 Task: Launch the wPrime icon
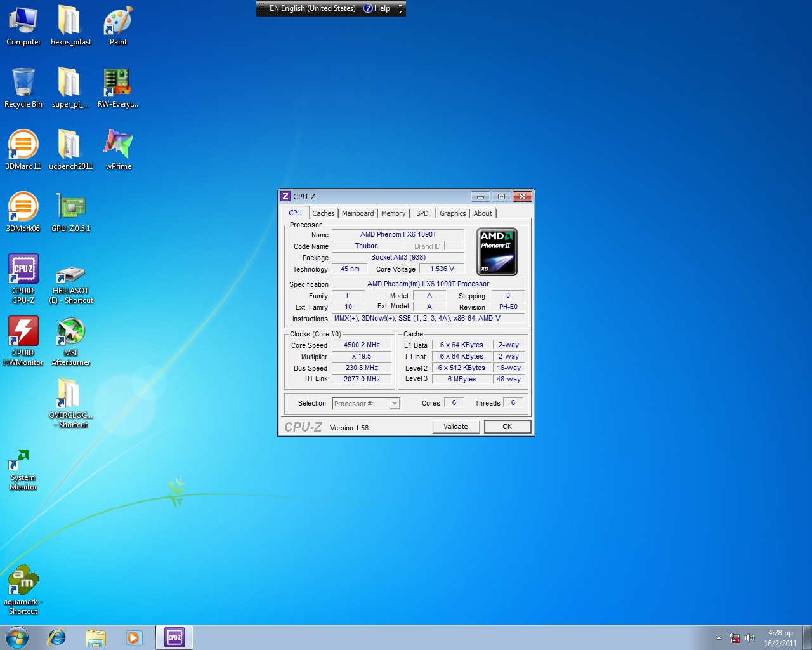click(118, 150)
